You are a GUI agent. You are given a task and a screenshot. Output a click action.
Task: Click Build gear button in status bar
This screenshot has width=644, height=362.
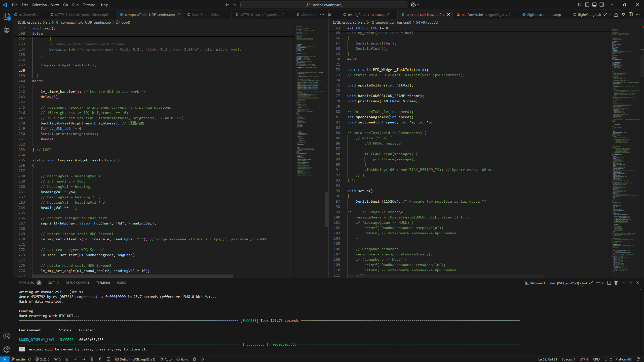tap(182, 359)
